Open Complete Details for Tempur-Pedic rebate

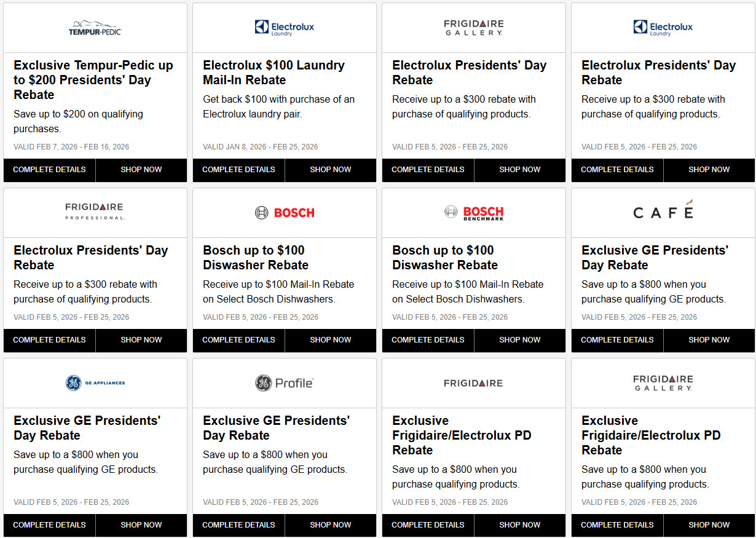click(x=50, y=170)
